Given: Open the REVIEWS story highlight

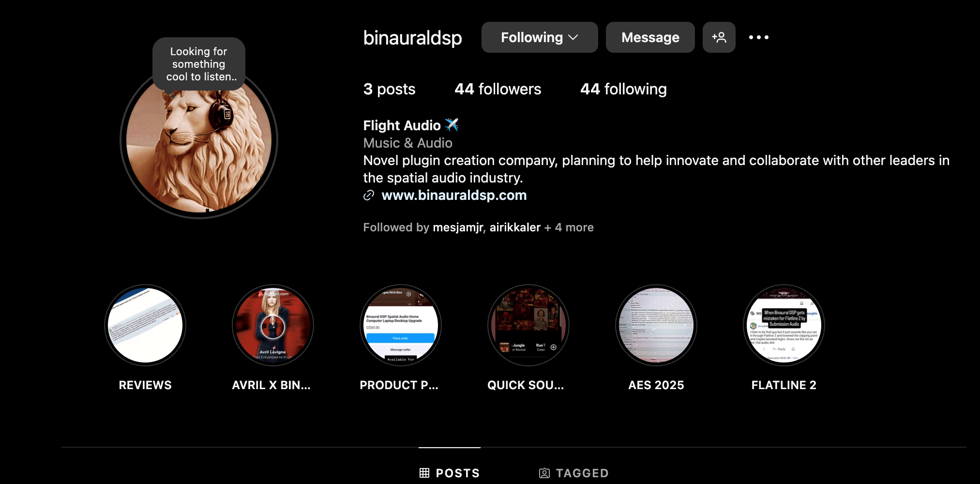Looking at the screenshot, I should (145, 325).
